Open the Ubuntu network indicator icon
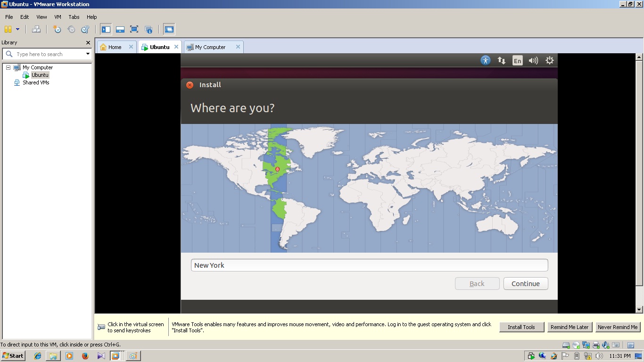The height and width of the screenshot is (362, 644). (502, 60)
